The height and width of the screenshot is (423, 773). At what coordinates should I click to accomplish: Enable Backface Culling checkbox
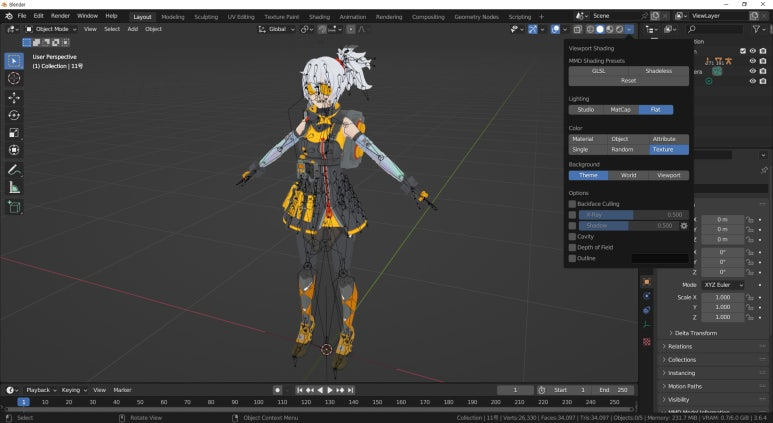click(x=572, y=204)
